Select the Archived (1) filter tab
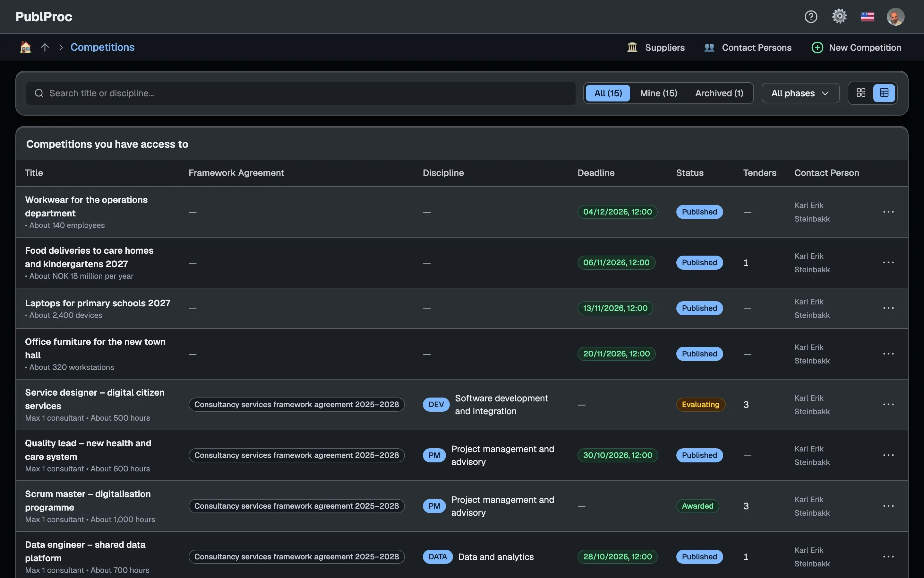This screenshot has width=924, height=578. click(719, 93)
